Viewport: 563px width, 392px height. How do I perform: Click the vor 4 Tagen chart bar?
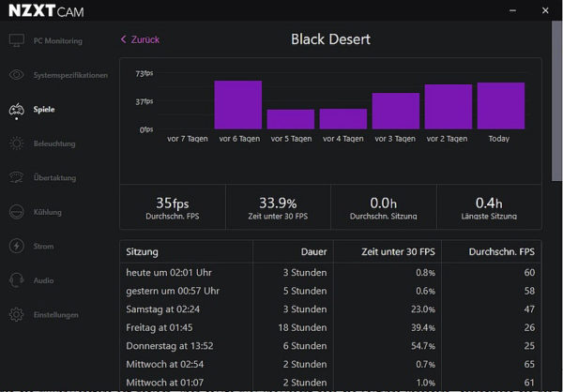pyautogui.click(x=343, y=119)
